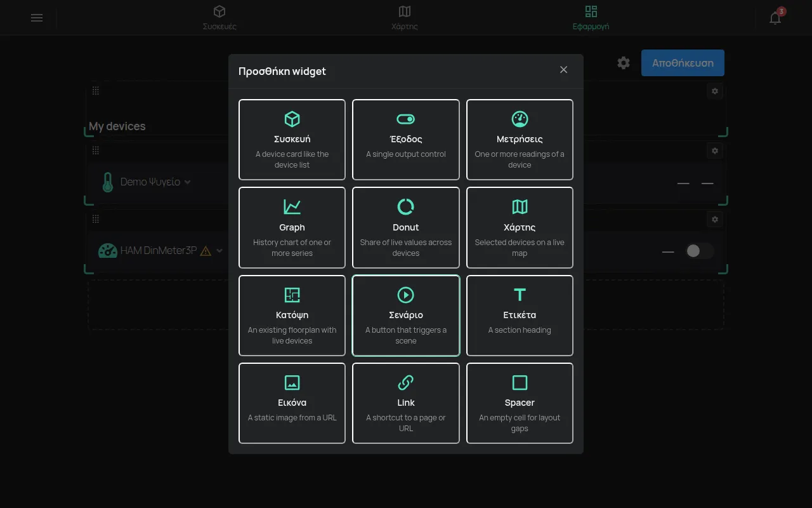812x508 pixels.
Task: Expand the HAM DinMeter3P chevron
Action: 219,251
